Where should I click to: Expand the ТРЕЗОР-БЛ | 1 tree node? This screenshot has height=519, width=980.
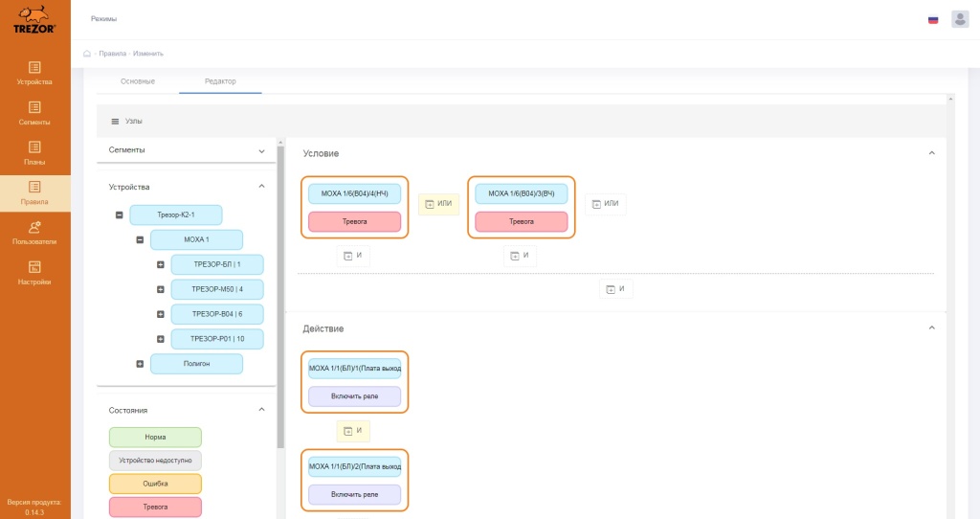tap(161, 264)
